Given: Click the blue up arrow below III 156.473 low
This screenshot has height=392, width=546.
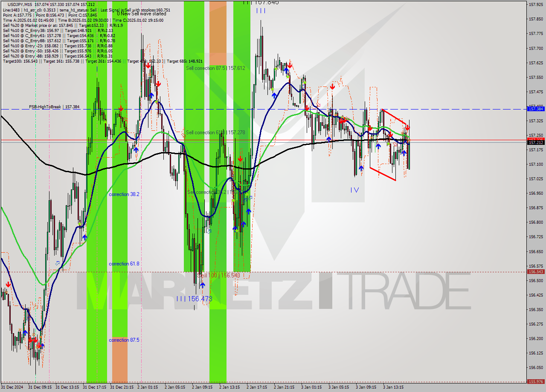Looking at the screenshot, I should pos(202,285).
